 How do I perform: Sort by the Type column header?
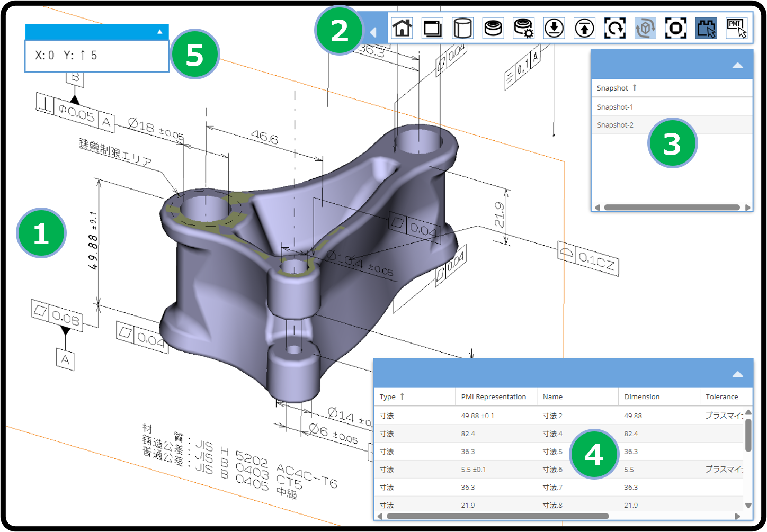coord(388,396)
